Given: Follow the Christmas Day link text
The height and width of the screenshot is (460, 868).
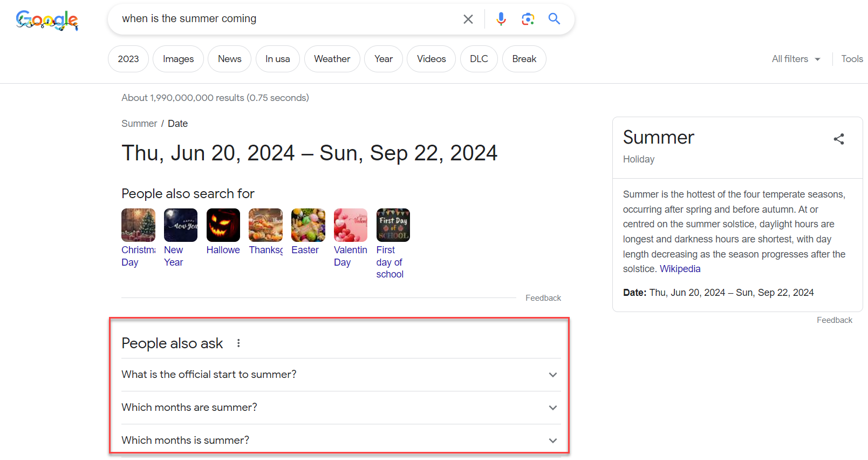Looking at the screenshot, I should pyautogui.click(x=138, y=256).
